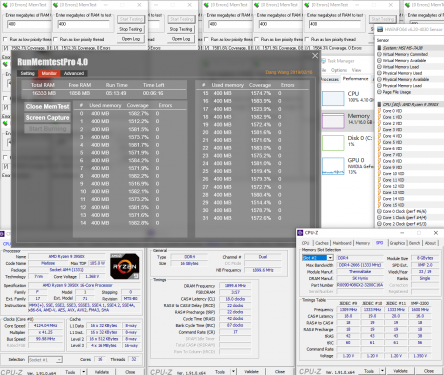Click the Screen Capture button
Screen dimensions: 444x375
coord(47,118)
